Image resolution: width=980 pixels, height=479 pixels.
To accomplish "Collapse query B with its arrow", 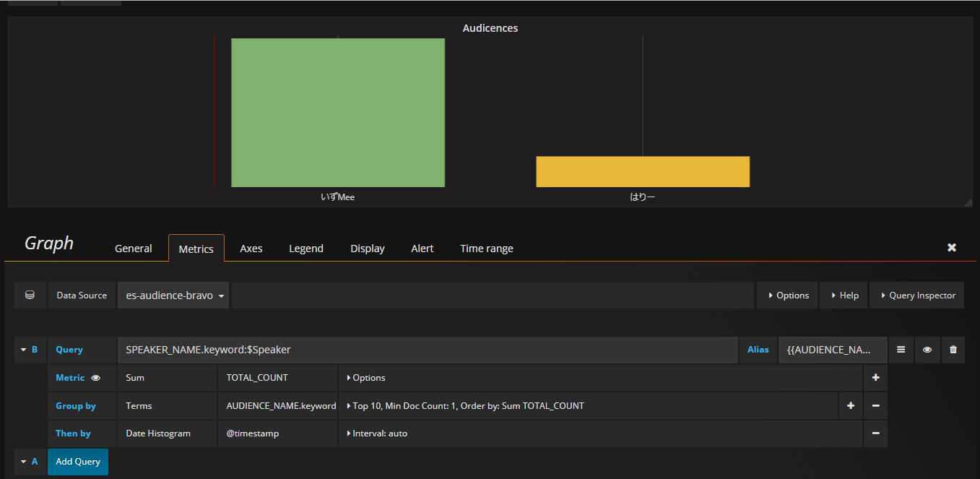I will [x=23, y=350].
